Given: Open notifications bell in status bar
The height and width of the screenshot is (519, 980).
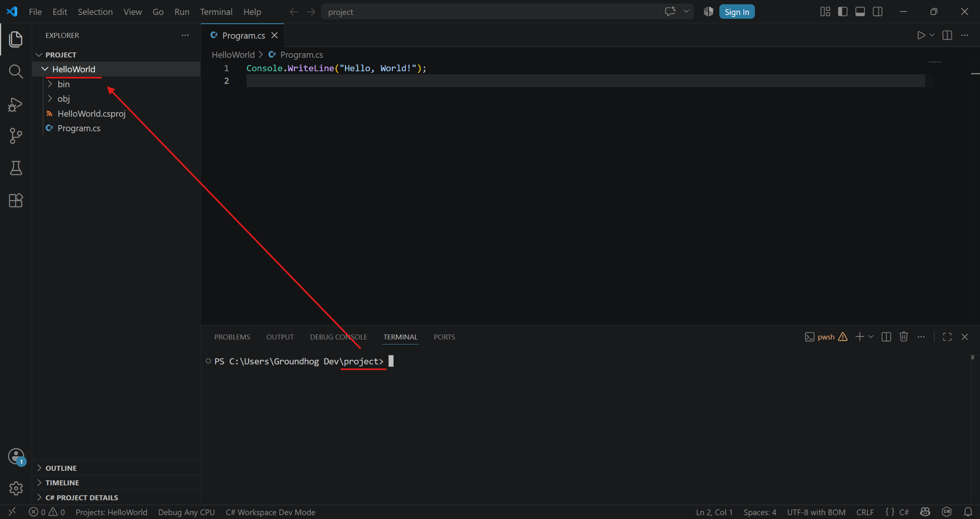Looking at the screenshot, I should tap(968, 512).
